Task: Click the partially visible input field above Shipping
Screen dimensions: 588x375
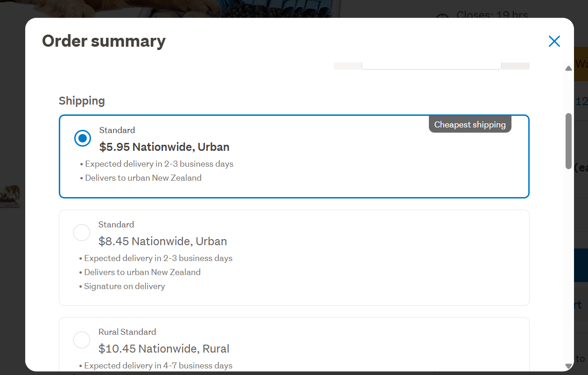Action: [x=431, y=66]
